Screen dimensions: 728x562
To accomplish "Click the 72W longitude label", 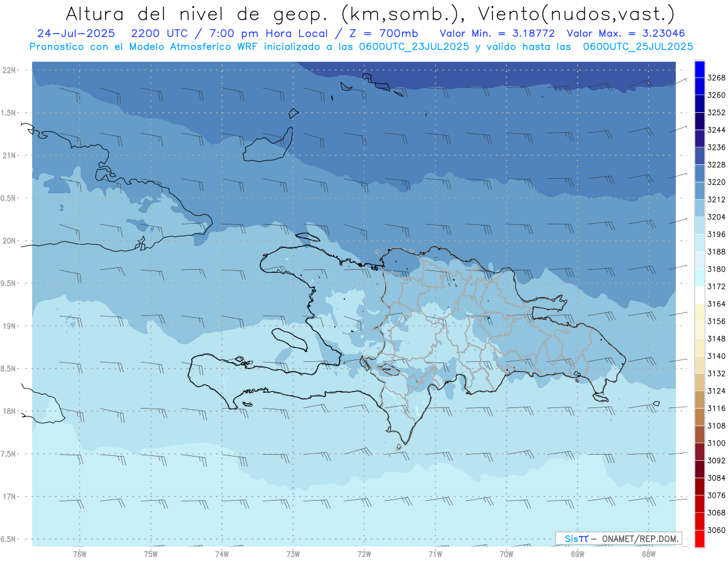I will 364,554.
